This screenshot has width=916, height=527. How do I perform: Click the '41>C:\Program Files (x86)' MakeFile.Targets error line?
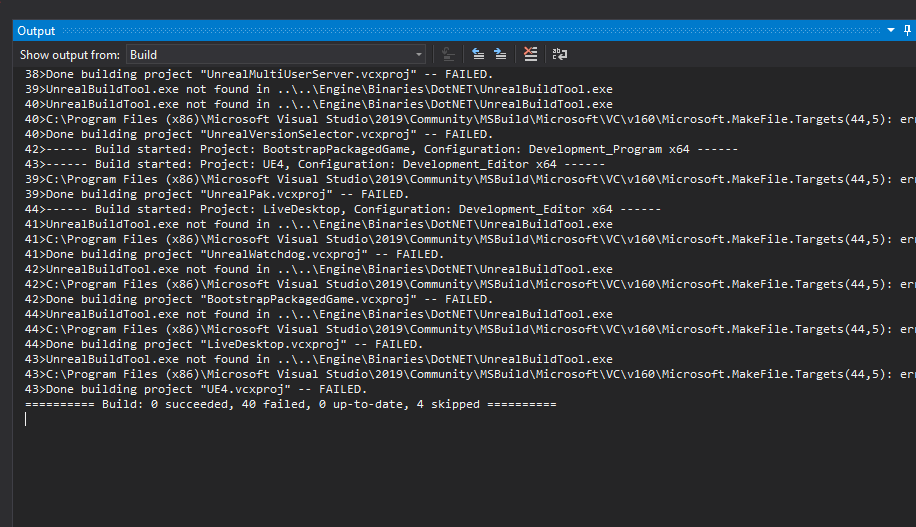(470, 240)
